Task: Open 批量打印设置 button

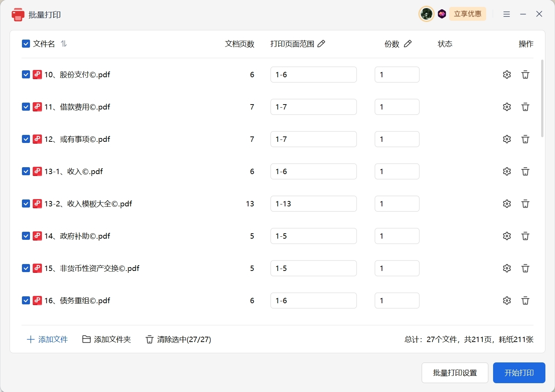Action: (455, 373)
